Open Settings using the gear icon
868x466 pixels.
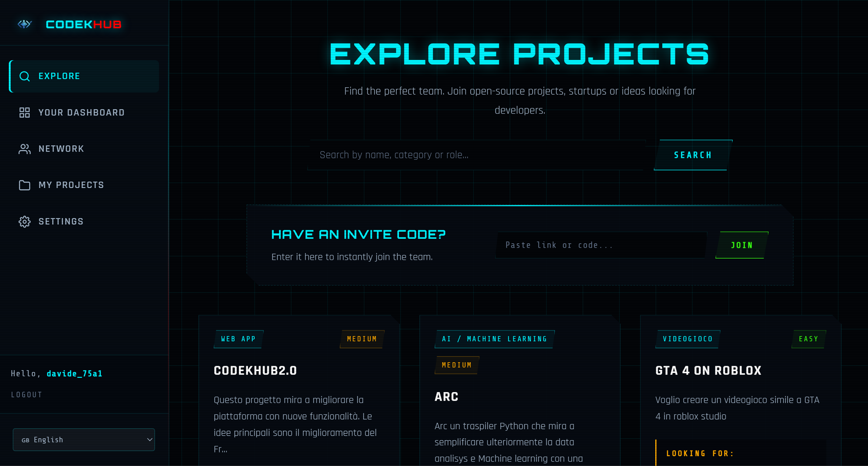pos(24,221)
